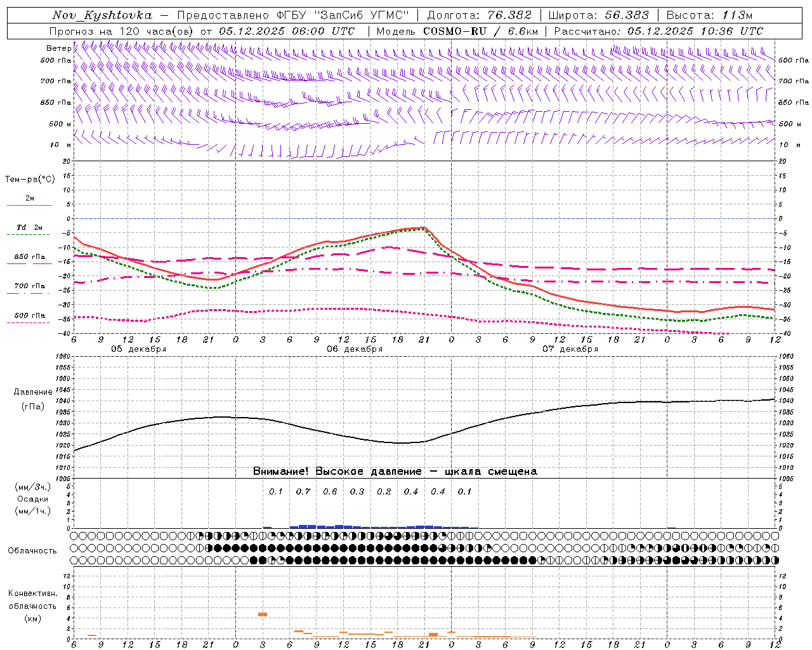Select the longitude value Долгота: 76.382

479,15
